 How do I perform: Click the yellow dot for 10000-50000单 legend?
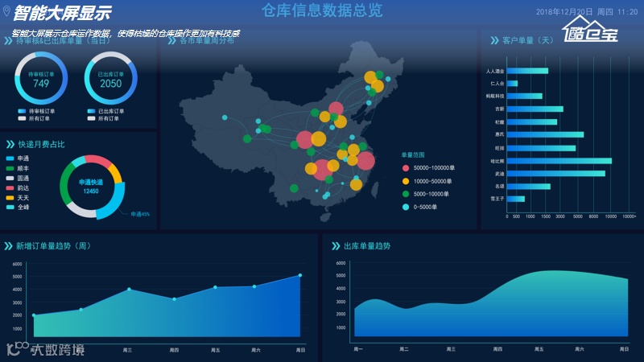tap(406, 181)
